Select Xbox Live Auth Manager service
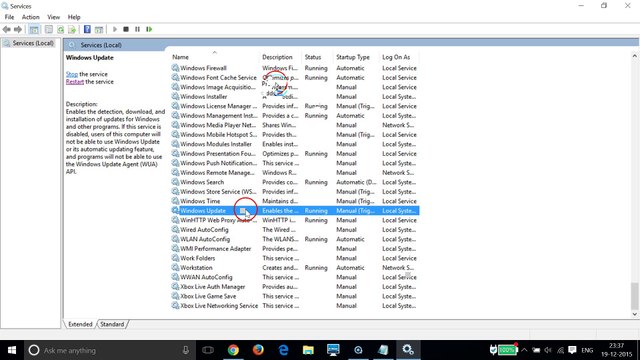 [295, 287]
